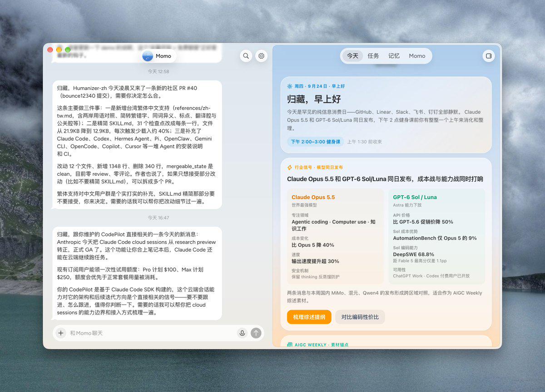
Task: Click the AIGC Weekly card icon
Action: (x=290, y=345)
